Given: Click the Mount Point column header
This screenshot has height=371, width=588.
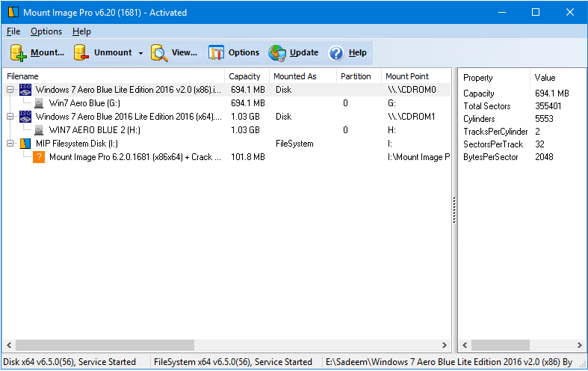Looking at the screenshot, I should [416, 76].
